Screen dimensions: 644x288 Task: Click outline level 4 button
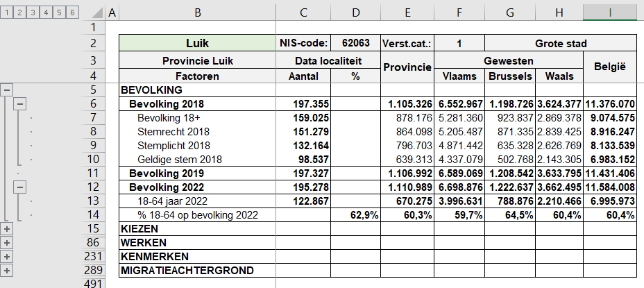[46, 12]
